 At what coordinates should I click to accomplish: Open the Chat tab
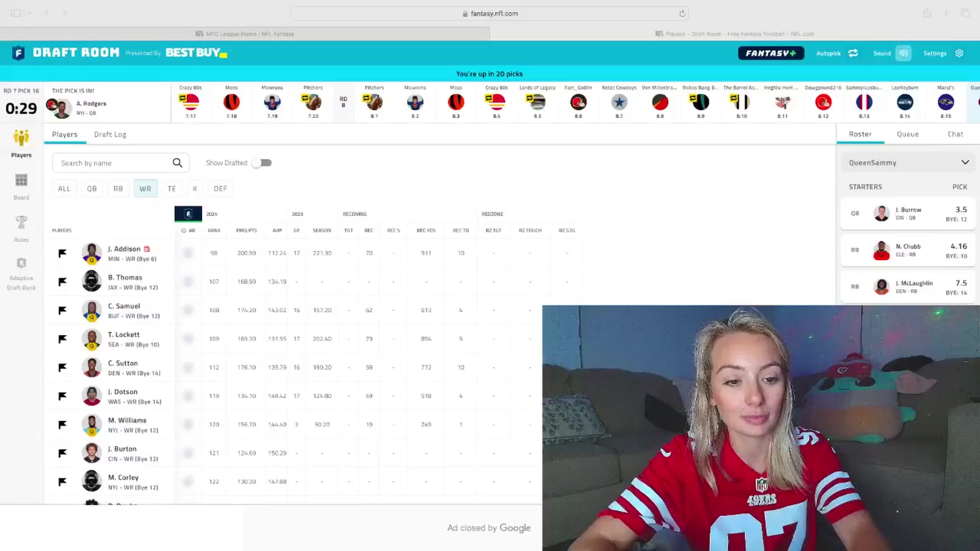click(955, 134)
